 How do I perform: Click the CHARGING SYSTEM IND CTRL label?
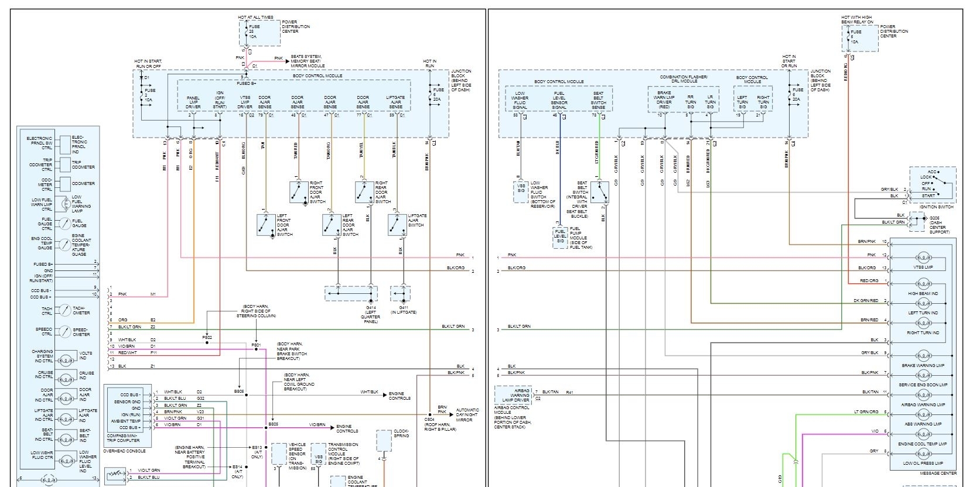tap(42, 356)
